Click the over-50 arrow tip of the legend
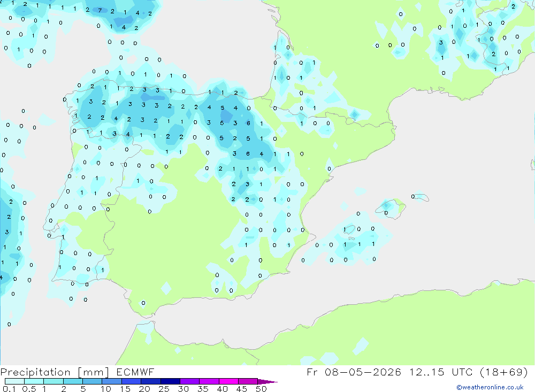 pyautogui.click(x=268, y=381)
